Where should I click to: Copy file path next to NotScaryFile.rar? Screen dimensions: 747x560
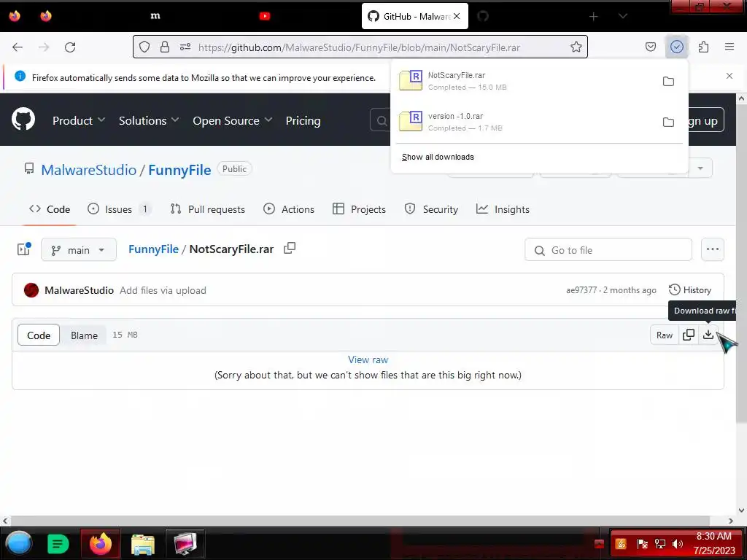point(290,248)
